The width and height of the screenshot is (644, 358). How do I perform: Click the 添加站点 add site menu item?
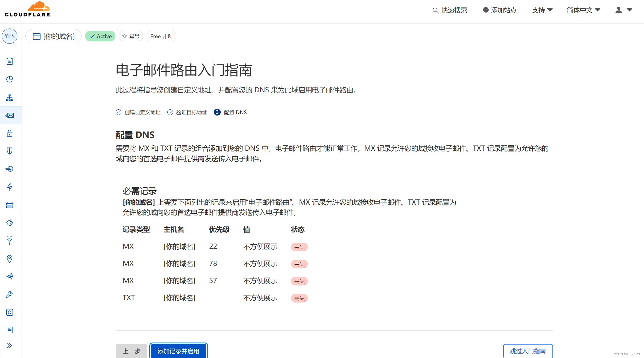[x=500, y=10]
